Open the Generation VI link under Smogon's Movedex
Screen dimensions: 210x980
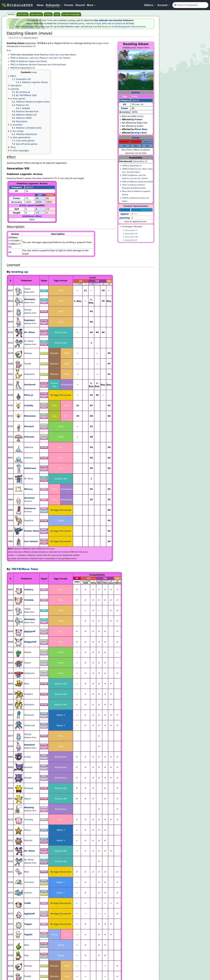[131, 230]
